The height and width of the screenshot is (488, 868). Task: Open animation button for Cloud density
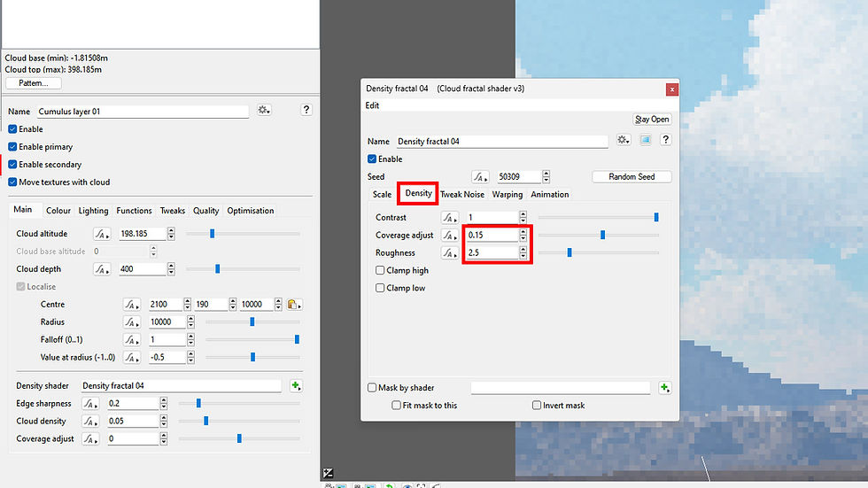tap(90, 421)
